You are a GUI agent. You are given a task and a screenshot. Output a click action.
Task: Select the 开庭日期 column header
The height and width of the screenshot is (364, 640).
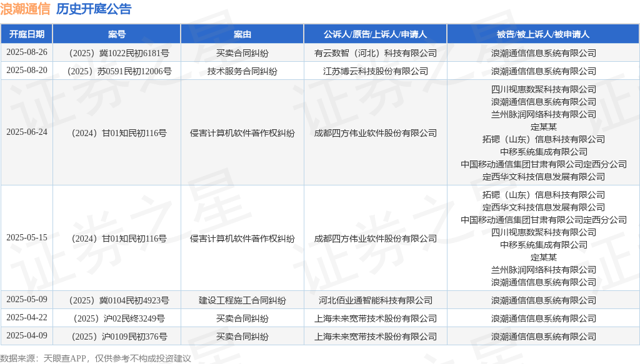tap(27, 34)
